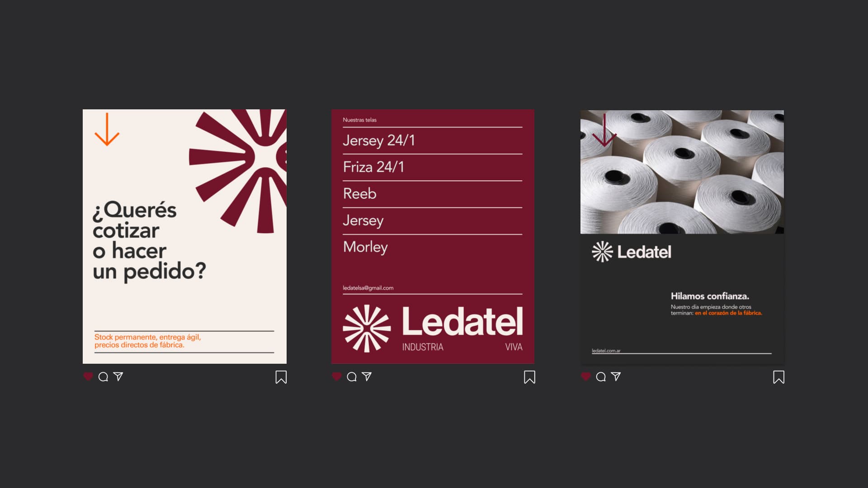Comment on the "Nuestras telas" post
Image resolution: width=868 pixels, height=488 pixels.
pyautogui.click(x=352, y=377)
